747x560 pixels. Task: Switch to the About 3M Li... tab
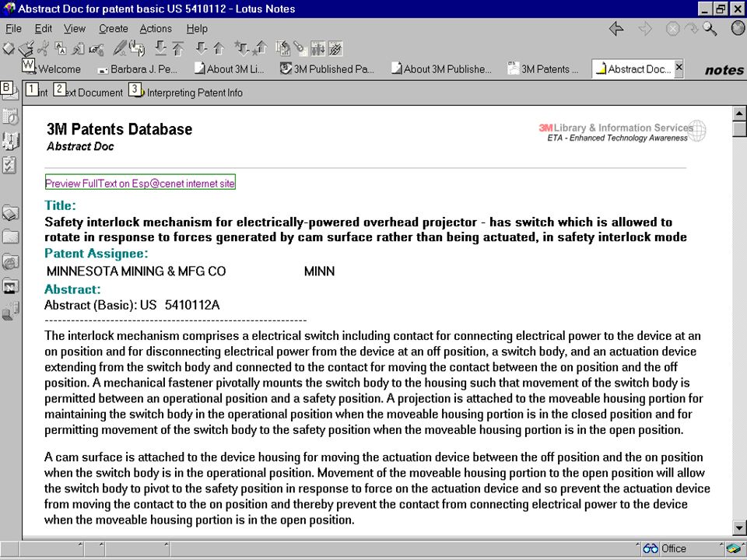coord(229,69)
